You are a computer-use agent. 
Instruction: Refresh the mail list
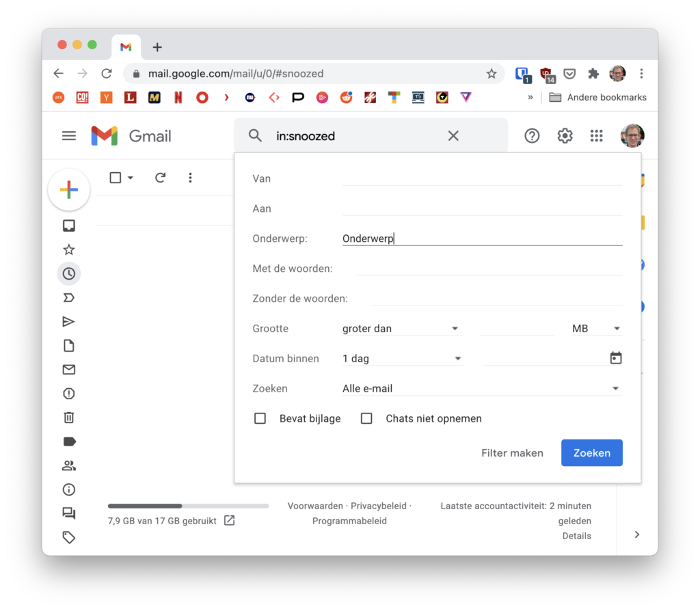click(160, 178)
